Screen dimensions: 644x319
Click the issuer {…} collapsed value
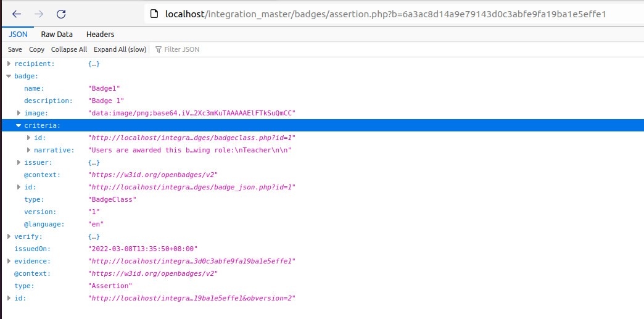(94, 162)
